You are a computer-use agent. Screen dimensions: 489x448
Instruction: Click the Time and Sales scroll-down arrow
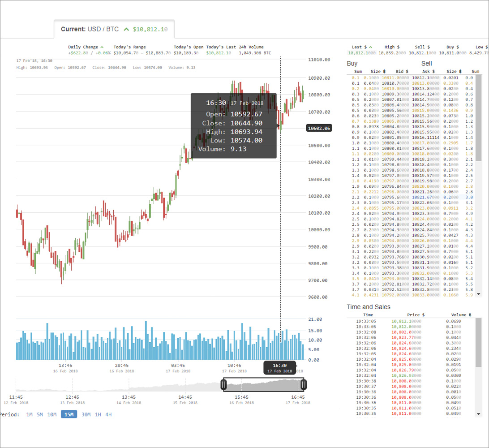478,414
